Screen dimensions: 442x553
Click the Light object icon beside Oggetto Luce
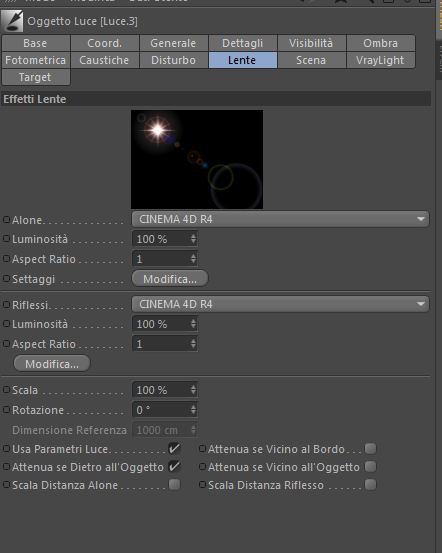12,21
